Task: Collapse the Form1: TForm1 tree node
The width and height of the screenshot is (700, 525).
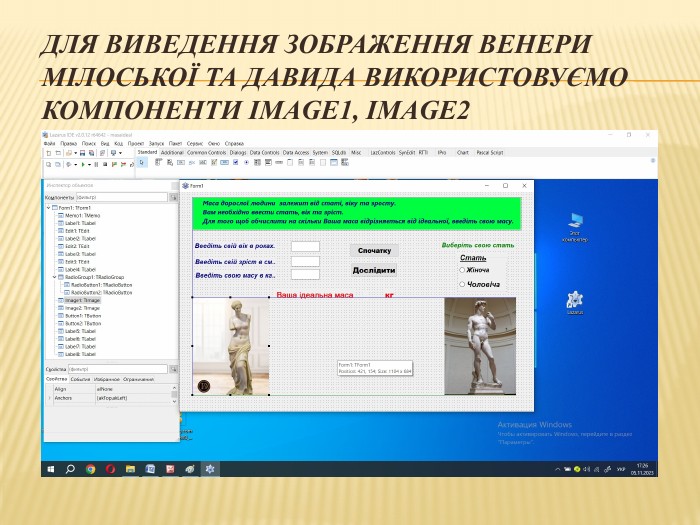Action: click(49, 208)
